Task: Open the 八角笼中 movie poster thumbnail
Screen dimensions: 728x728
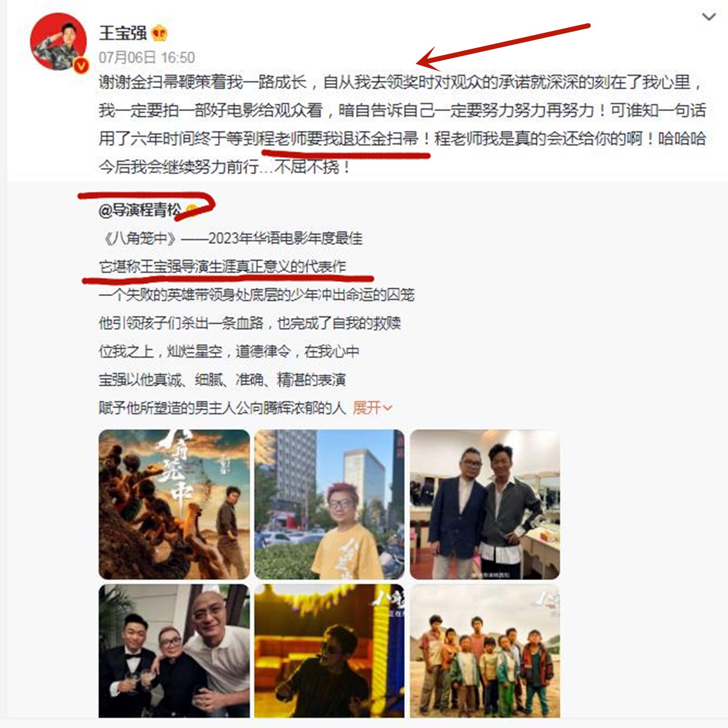Action: [x=174, y=504]
